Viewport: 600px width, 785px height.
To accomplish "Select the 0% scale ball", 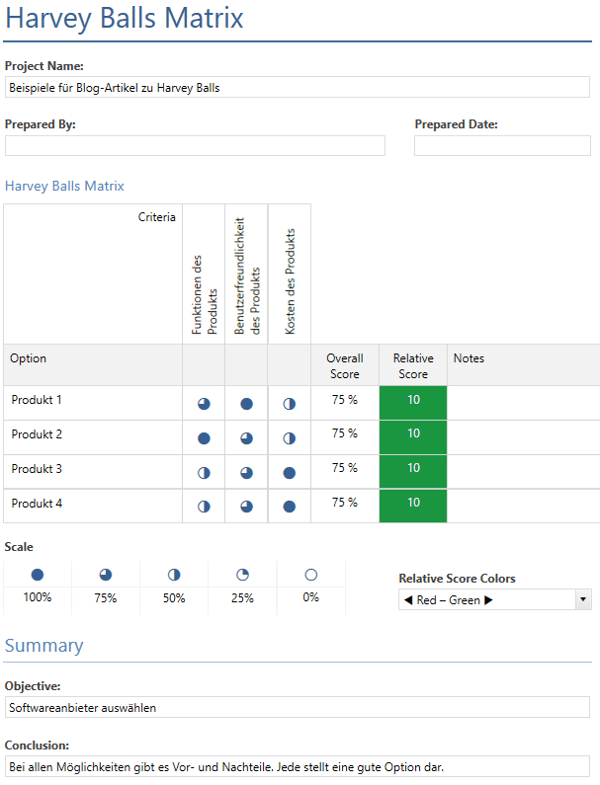I will [311, 575].
